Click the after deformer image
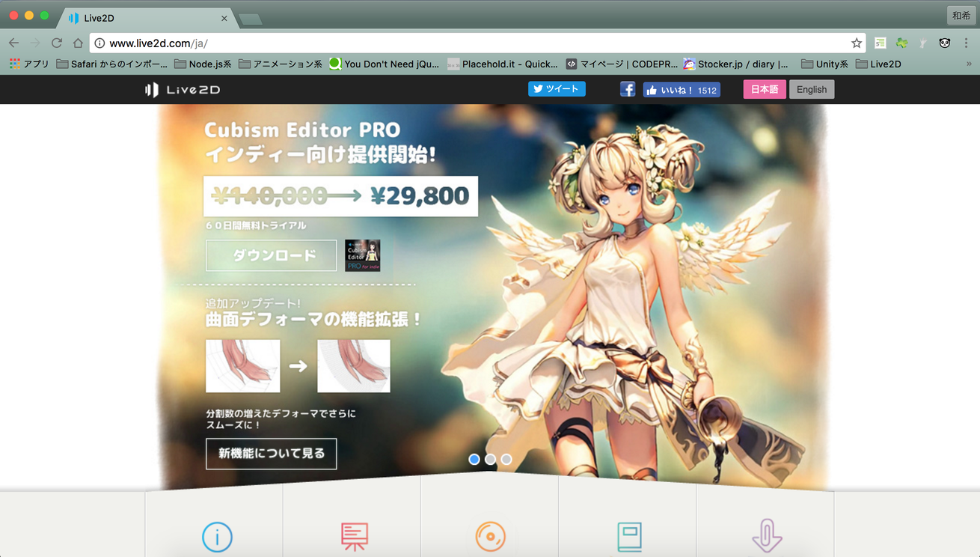980x557 pixels. tap(354, 366)
